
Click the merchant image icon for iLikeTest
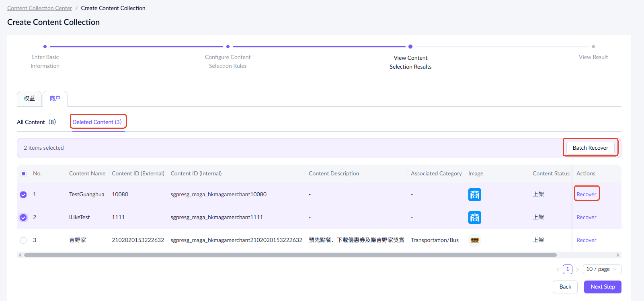(x=474, y=218)
